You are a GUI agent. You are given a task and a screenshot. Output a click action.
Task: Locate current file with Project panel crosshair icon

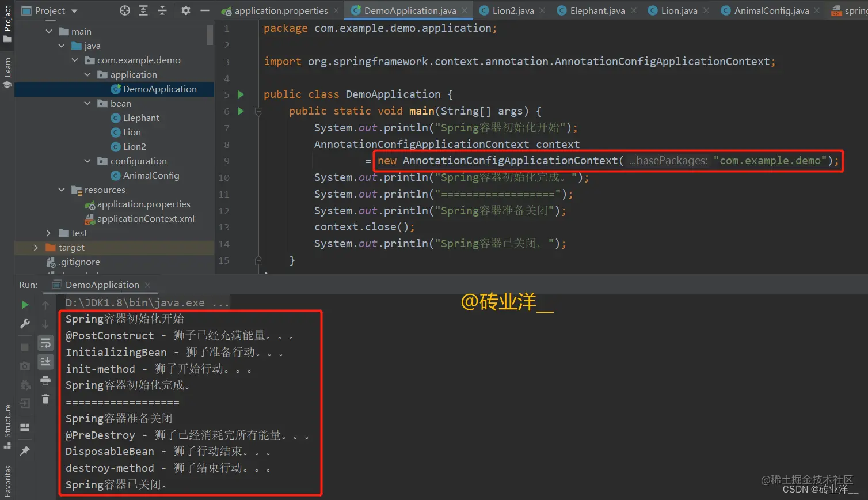click(x=124, y=10)
